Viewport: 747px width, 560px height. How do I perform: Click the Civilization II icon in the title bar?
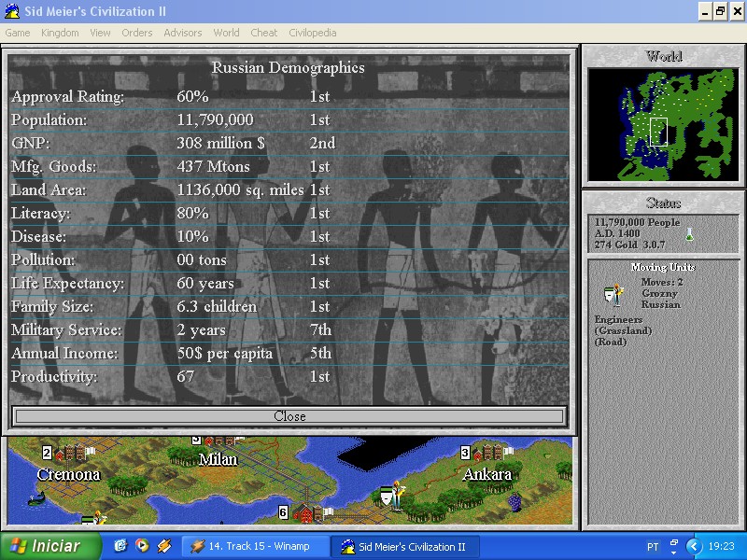click(12, 11)
